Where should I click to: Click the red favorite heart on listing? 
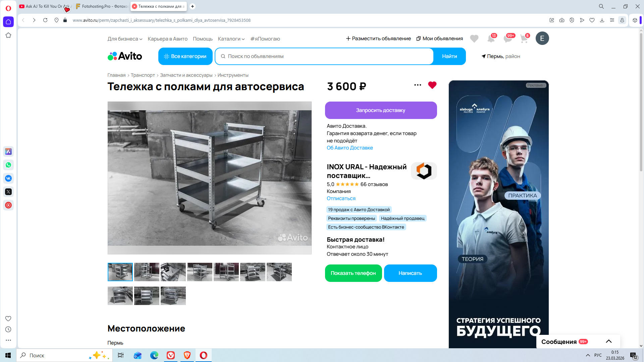pyautogui.click(x=432, y=85)
